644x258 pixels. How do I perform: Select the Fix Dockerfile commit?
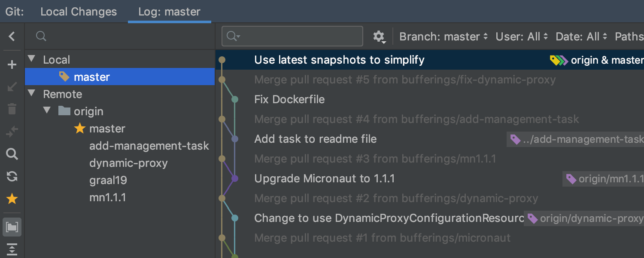(289, 99)
